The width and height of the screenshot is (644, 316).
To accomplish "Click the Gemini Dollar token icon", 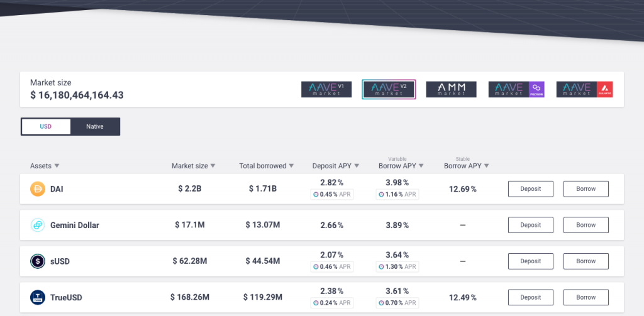I will coord(38,225).
